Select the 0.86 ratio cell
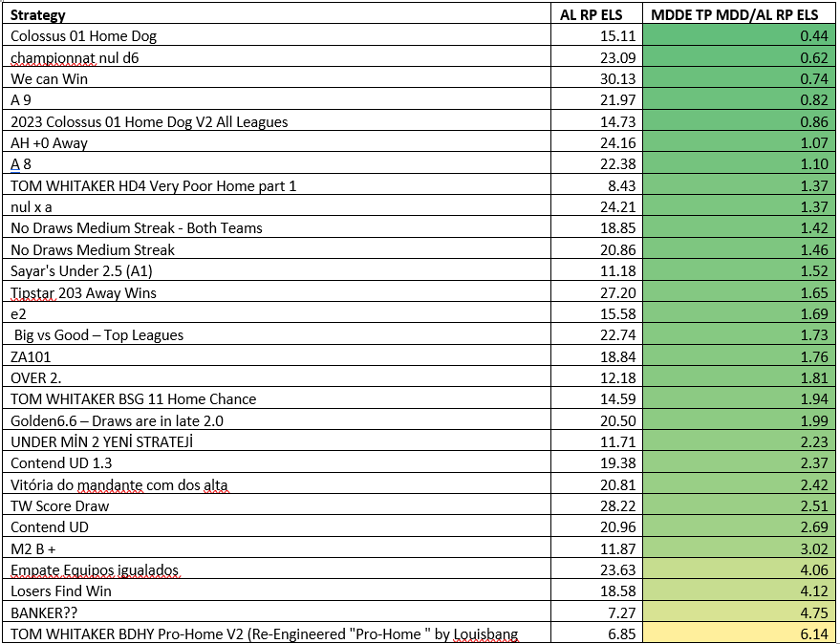 [x=739, y=121]
